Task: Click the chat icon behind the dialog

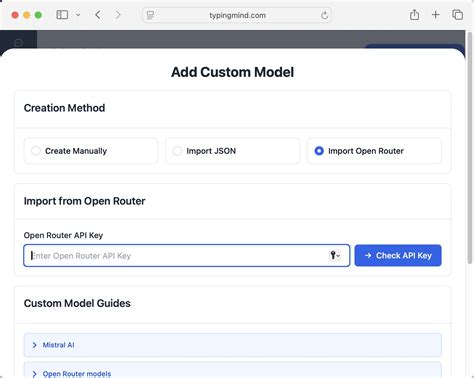Action: point(19,43)
